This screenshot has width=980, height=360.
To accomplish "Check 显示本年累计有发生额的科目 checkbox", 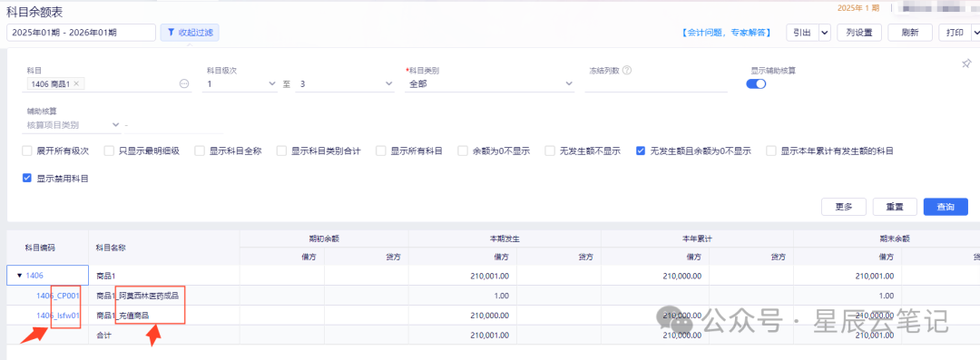I will click(x=771, y=151).
